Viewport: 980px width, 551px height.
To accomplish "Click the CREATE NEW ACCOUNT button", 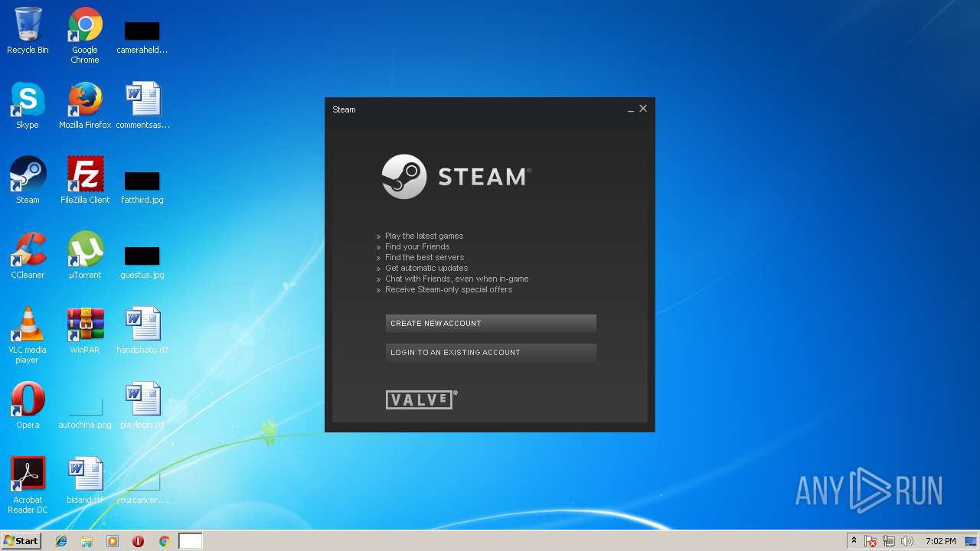I will click(x=491, y=323).
